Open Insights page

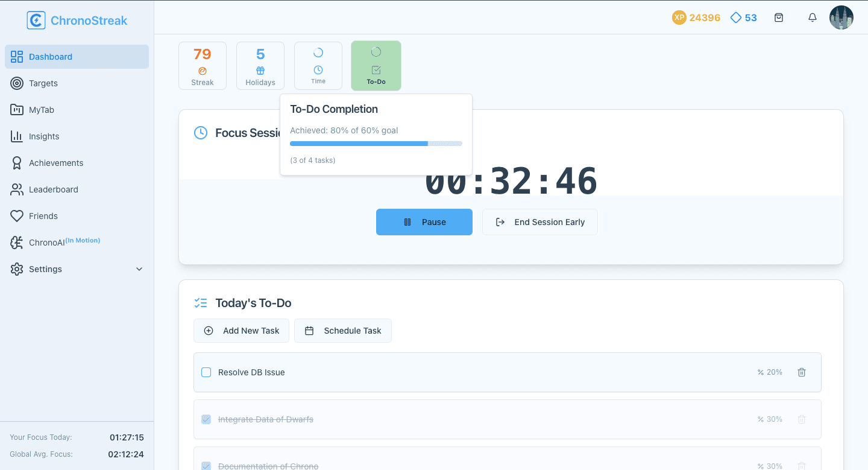tap(77, 136)
